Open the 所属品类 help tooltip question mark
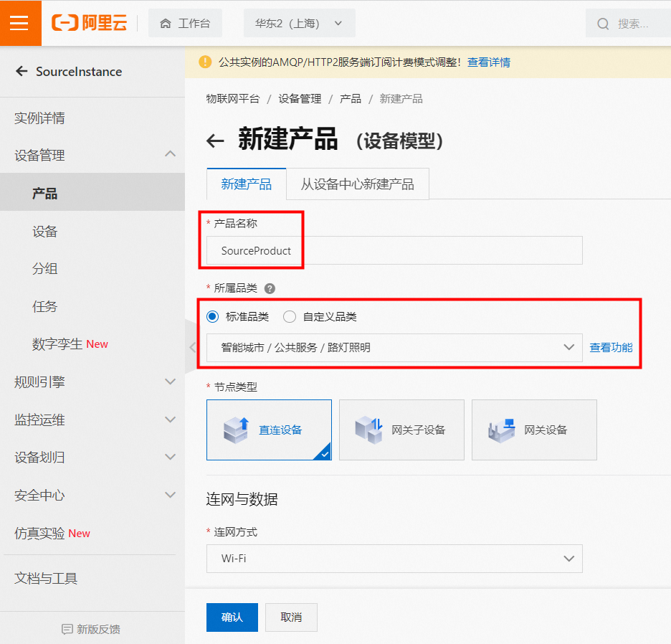The width and height of the screenshot is (671, 644). tap(270, 289)
